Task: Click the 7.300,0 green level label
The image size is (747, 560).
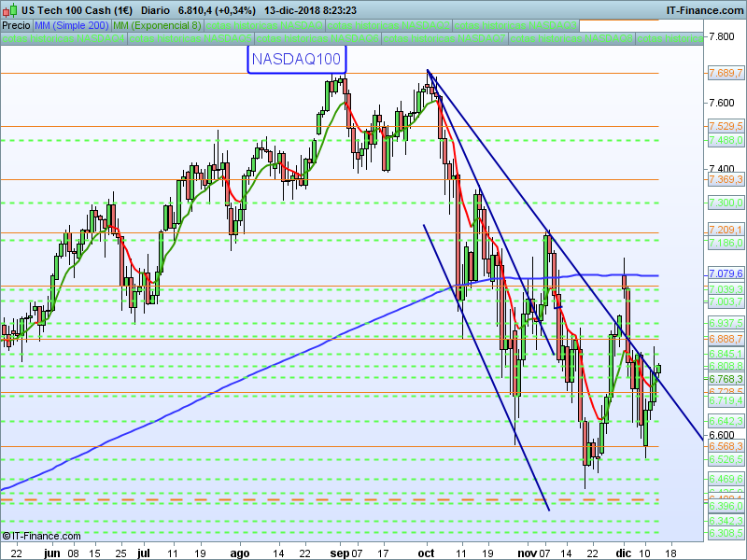Action: [726, 203]
